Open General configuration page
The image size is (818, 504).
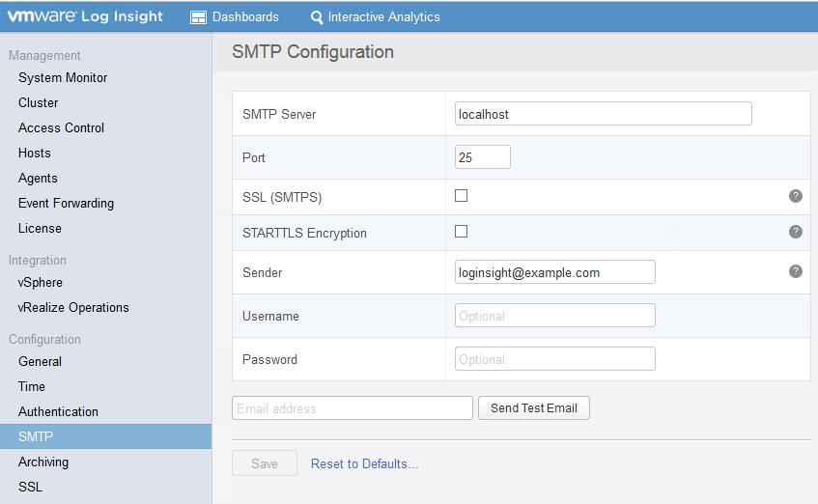(x=40, y=361)
